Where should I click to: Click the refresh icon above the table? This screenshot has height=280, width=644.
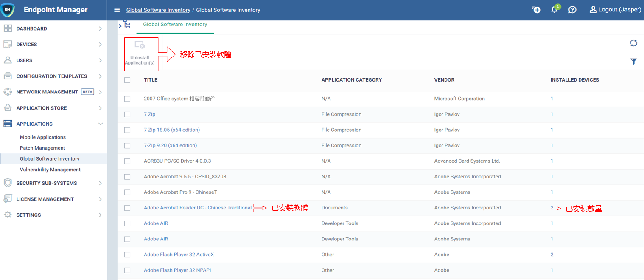[x=633, y=43]
